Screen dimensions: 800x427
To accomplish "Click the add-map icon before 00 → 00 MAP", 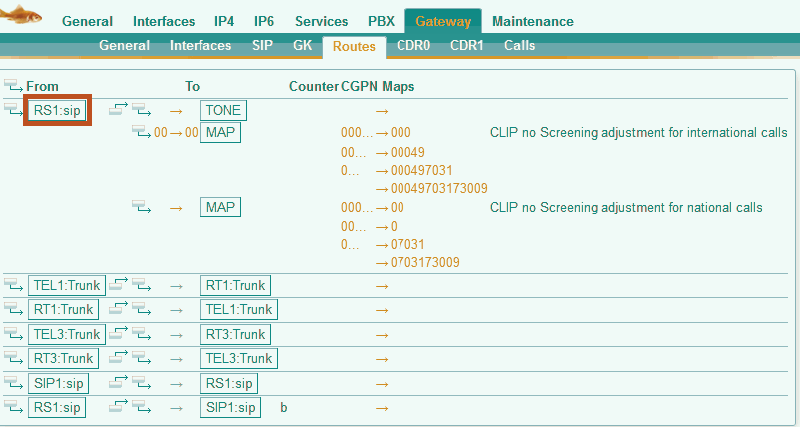I will [x=141, y=132].
